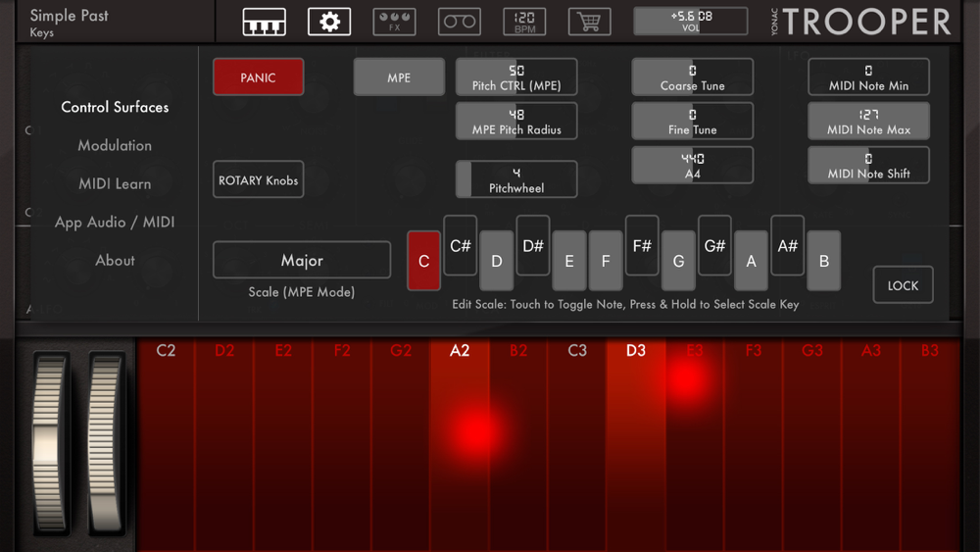Select the Control Surfaces menu item

pyautogui.click(x=115, y=107)
